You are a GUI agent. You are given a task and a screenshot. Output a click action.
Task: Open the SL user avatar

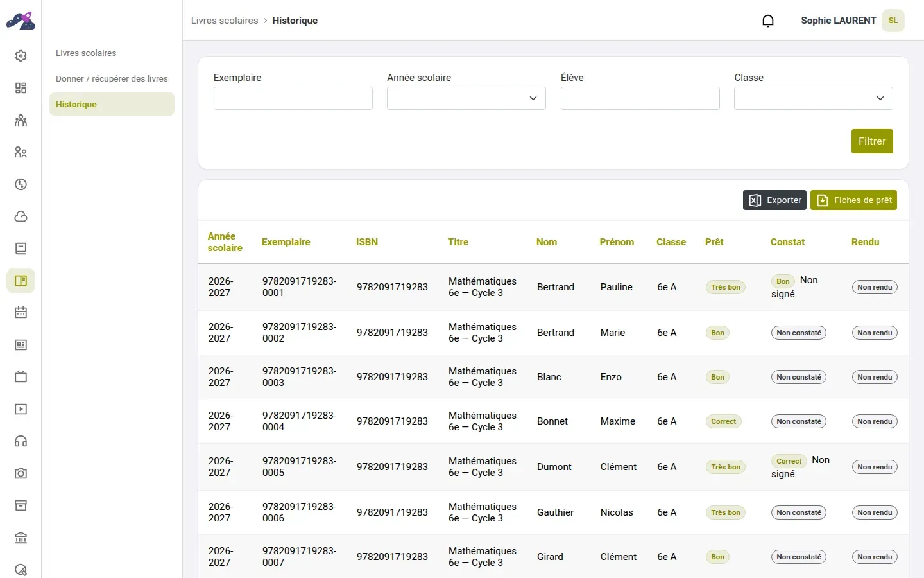[x=893, y=21]
